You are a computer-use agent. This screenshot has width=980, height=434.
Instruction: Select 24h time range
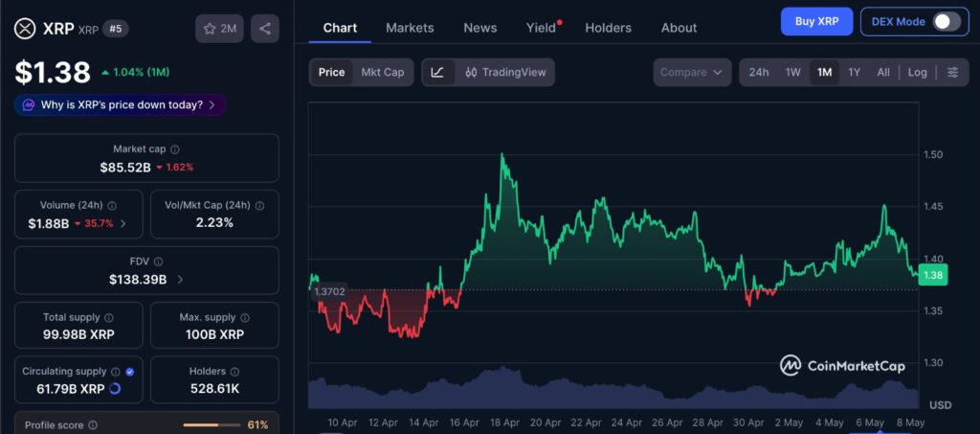coord(759,73)
